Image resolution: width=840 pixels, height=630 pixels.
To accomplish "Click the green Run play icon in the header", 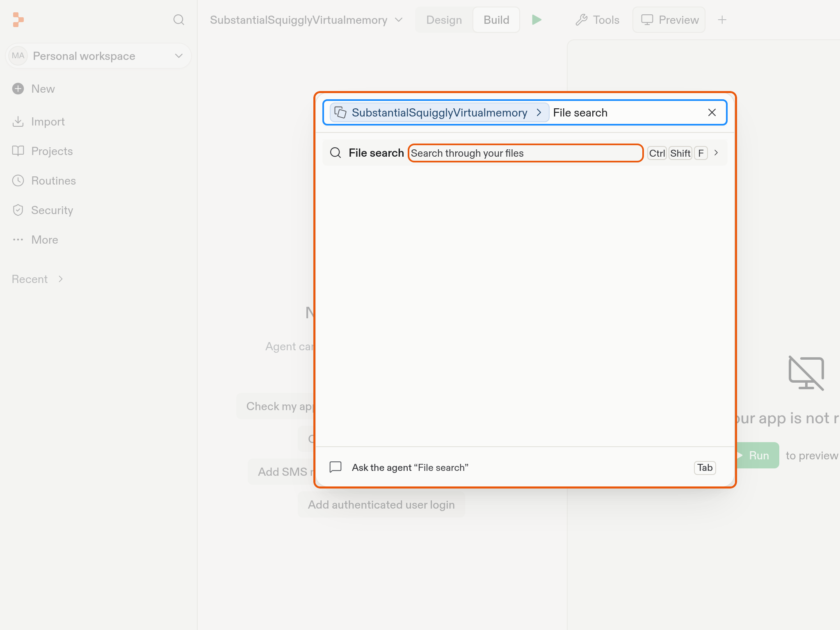I will click(x=536, y=20).
